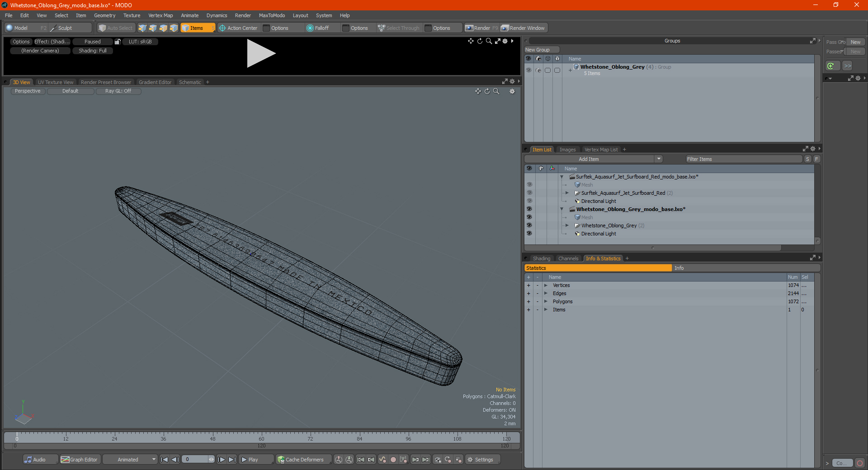Open the Shading tab
This screenshot has height=470, width=868.
pos(542,258)
